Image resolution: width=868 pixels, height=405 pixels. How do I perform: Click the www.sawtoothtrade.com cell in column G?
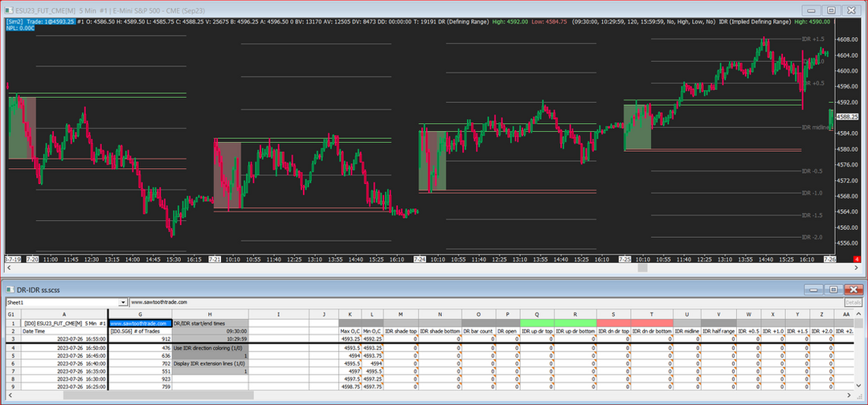[140, 322]
